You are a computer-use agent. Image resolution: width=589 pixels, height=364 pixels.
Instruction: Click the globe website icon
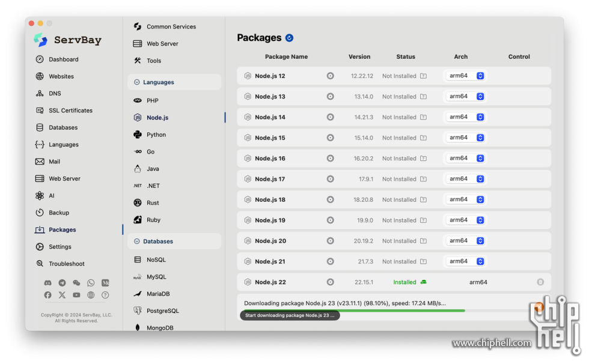pos(91,295)
